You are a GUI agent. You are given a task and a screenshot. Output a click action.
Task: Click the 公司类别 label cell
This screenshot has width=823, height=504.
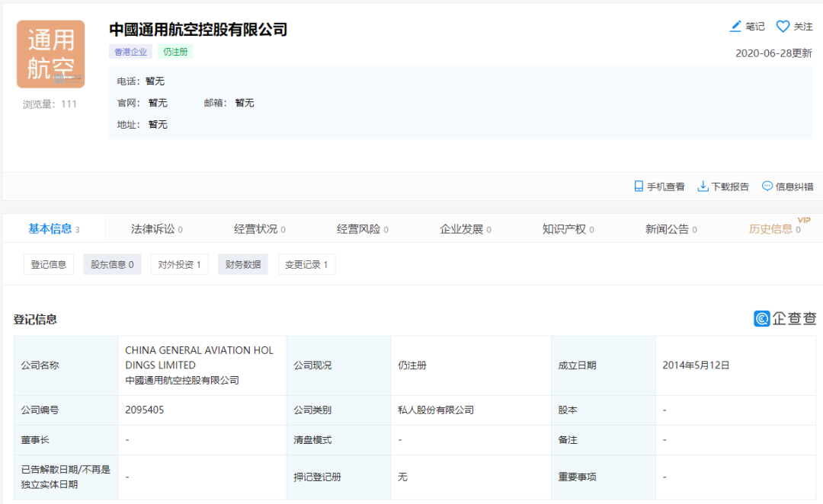tap(338, 410)
